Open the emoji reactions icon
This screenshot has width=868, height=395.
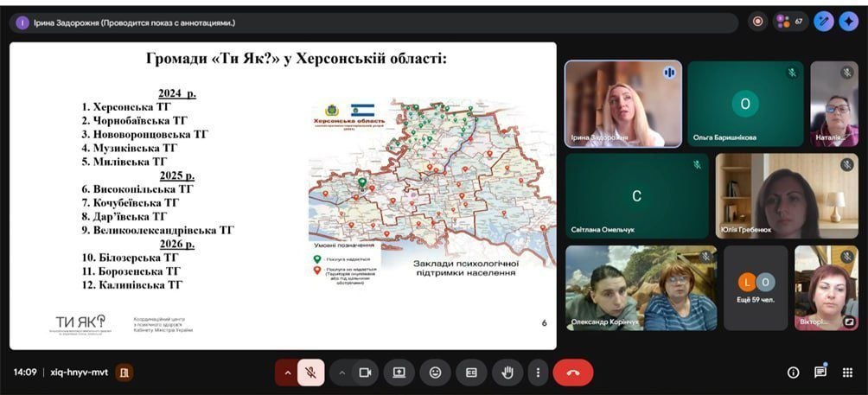pos(436,373)
